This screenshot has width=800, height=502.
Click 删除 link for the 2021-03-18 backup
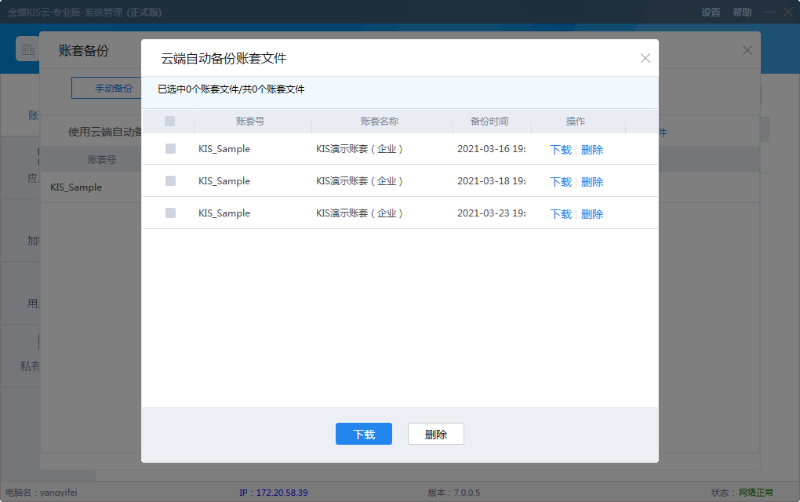click(592, 182)
